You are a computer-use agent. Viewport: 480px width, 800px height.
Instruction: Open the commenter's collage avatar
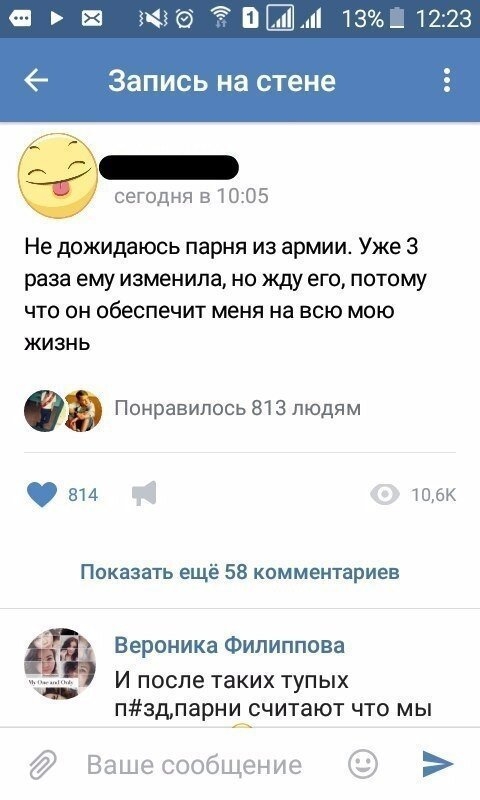60,663
